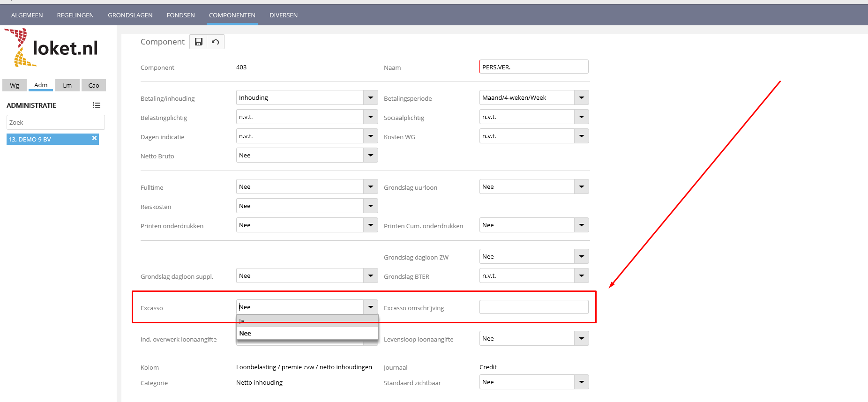Open the Administratie list menu icon
Image resolution: width=868 pixels, height=402 pixels.
pyautogui.click(x=97, y=105)
